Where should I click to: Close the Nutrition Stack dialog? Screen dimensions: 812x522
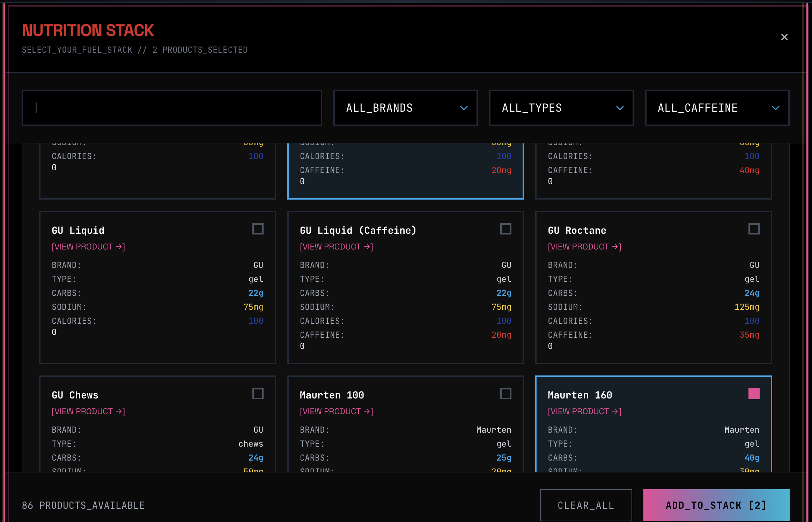[x=784, y=37]
